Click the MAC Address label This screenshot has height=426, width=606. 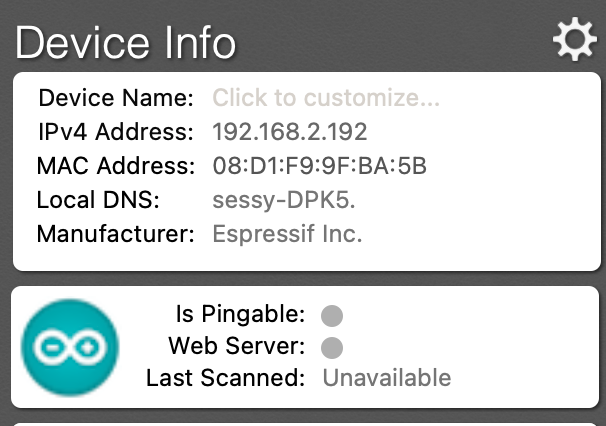click(116, 165)
